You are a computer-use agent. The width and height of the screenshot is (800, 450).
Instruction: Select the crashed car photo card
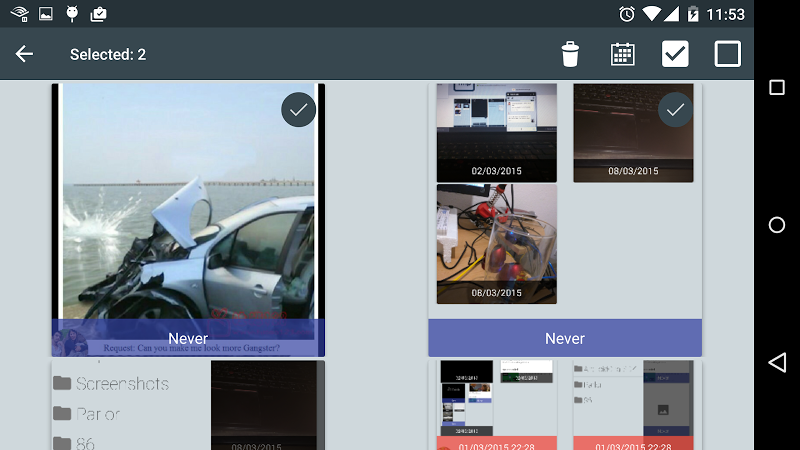(188, 220)
